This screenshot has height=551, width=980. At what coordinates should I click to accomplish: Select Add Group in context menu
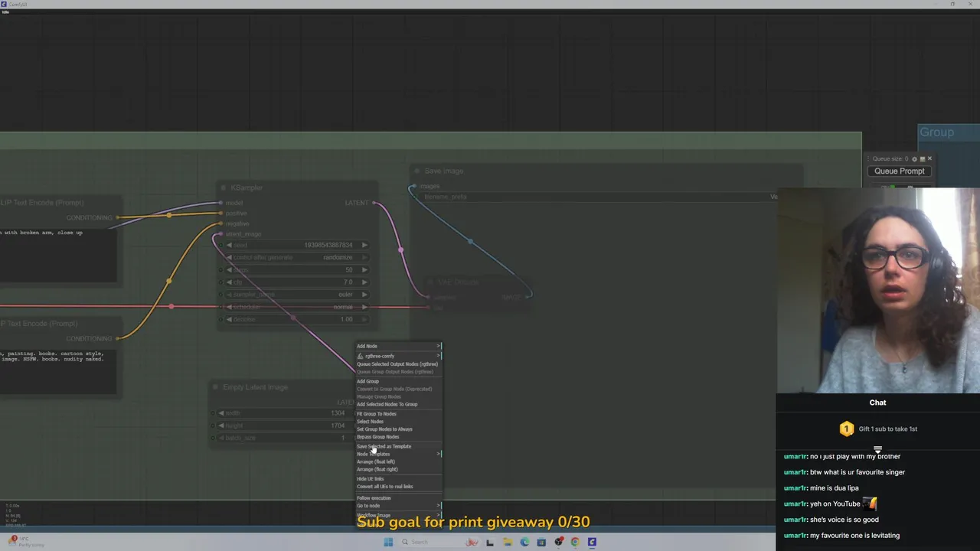[399, 381]
